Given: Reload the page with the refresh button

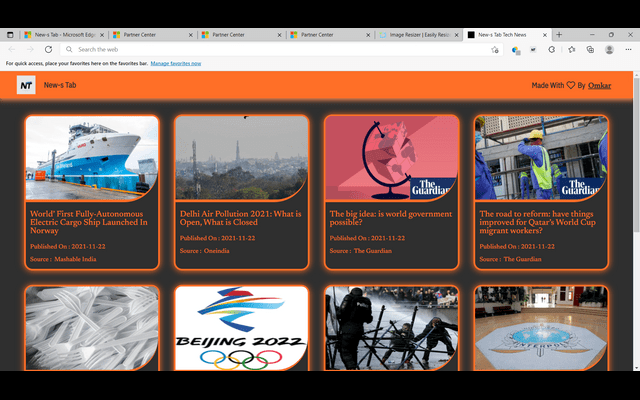Looking at the screenshot, I should [x=48, y=49].
